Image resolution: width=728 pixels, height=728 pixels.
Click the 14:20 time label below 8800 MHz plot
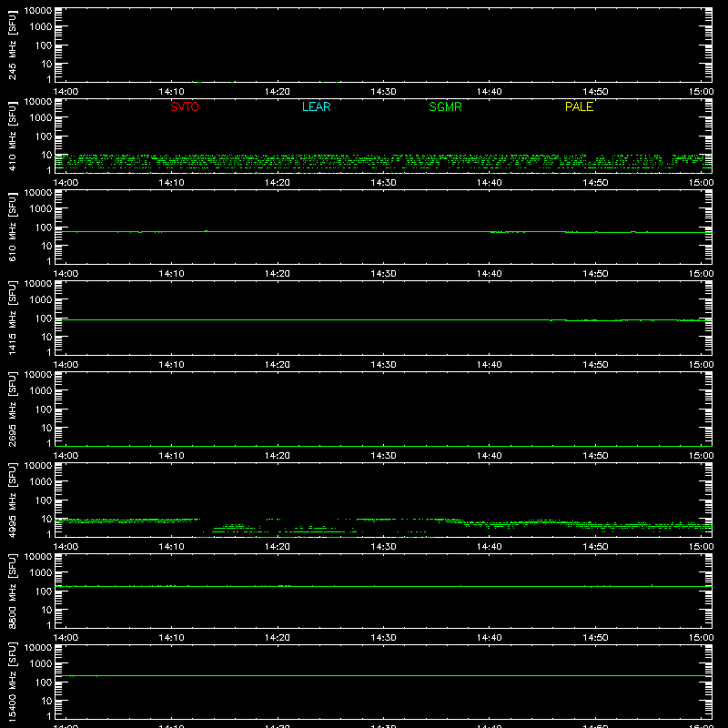(278, 638)
